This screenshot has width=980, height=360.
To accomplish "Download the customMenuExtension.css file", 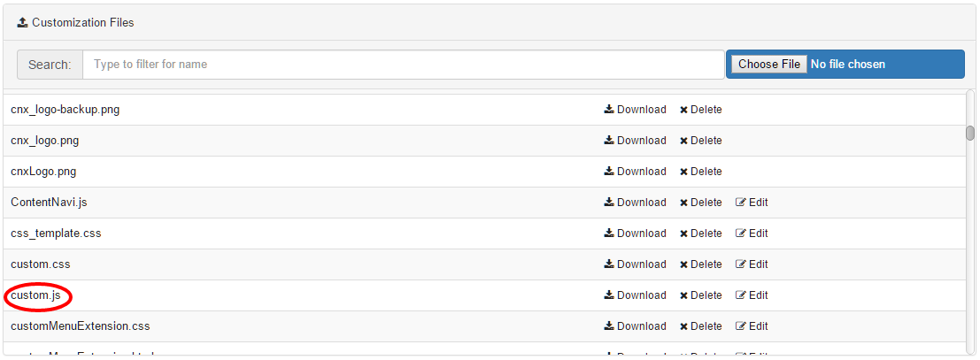I will click(635, 326).
